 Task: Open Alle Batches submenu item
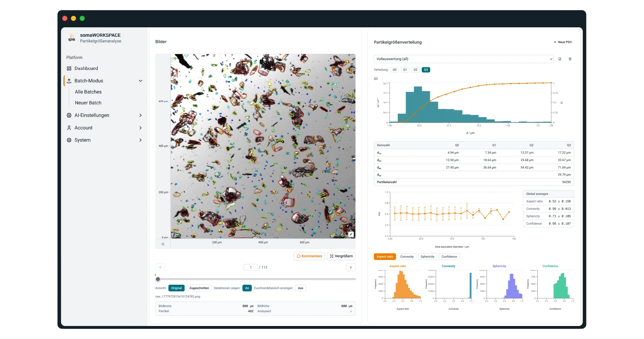click(88, 92)
